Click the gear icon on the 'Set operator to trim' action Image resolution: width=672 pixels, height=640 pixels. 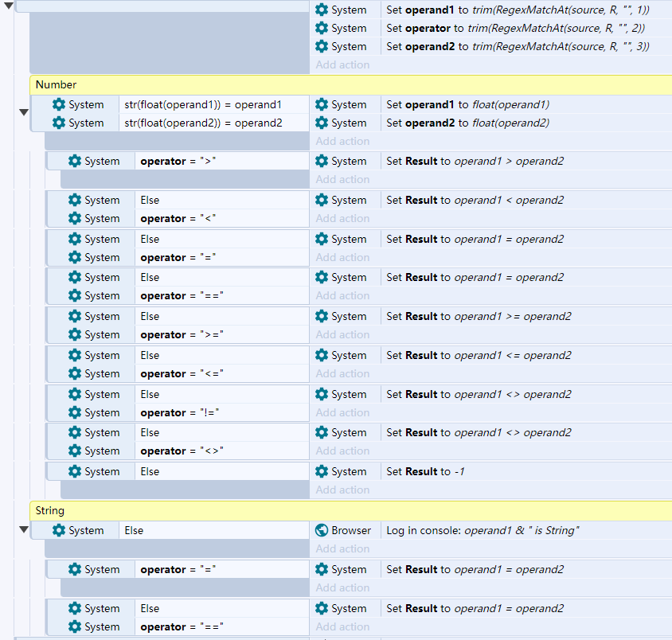click(322, 29)
